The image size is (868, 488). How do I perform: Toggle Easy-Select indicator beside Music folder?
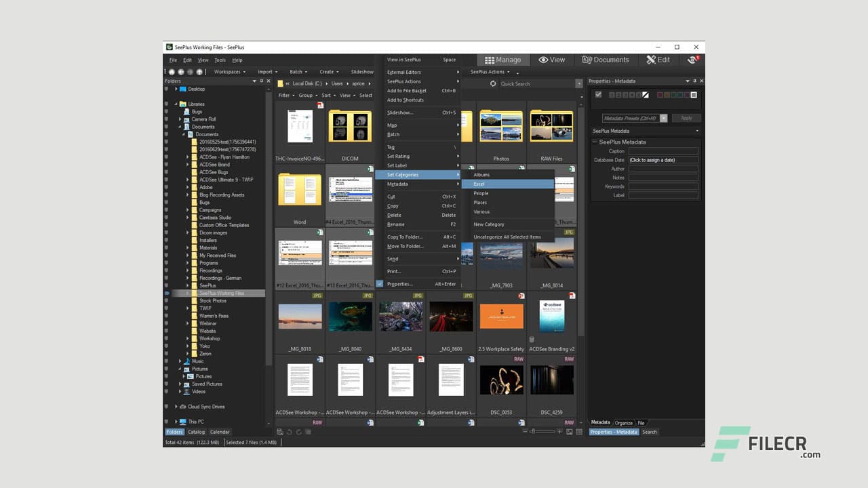point(167,361)
